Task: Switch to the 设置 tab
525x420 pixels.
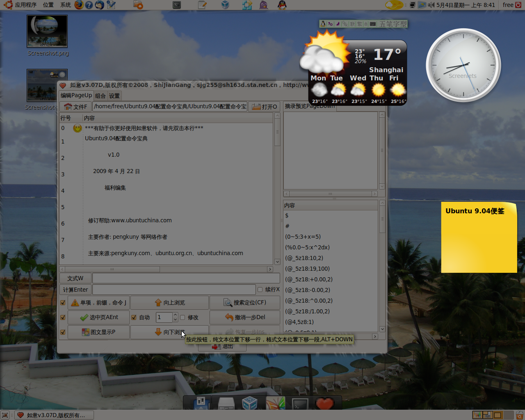Action: point(114,96)
